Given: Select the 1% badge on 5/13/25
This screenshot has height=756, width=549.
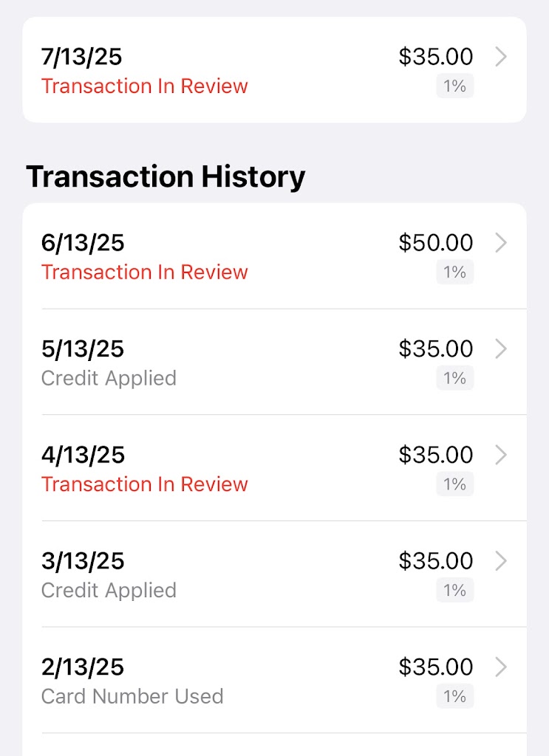Looking at the screenshot, I should point(454,379).
